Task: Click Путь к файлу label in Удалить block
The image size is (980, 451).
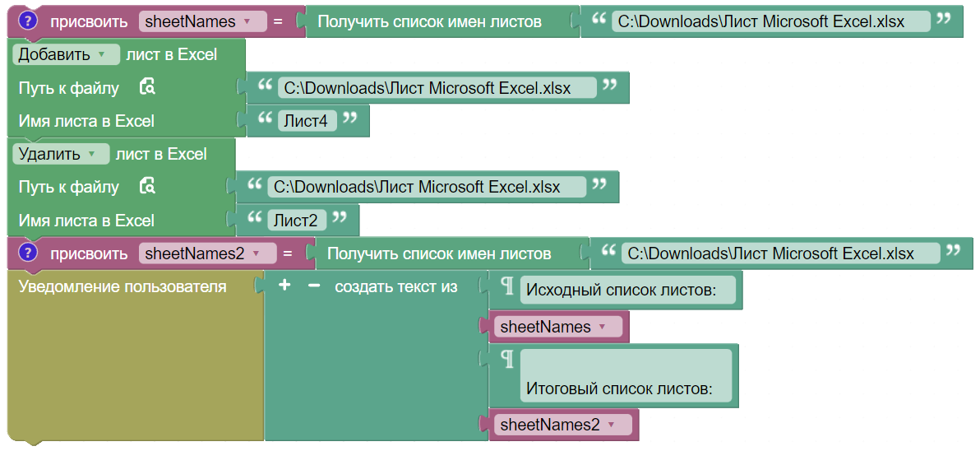Action: click(69, 187)
